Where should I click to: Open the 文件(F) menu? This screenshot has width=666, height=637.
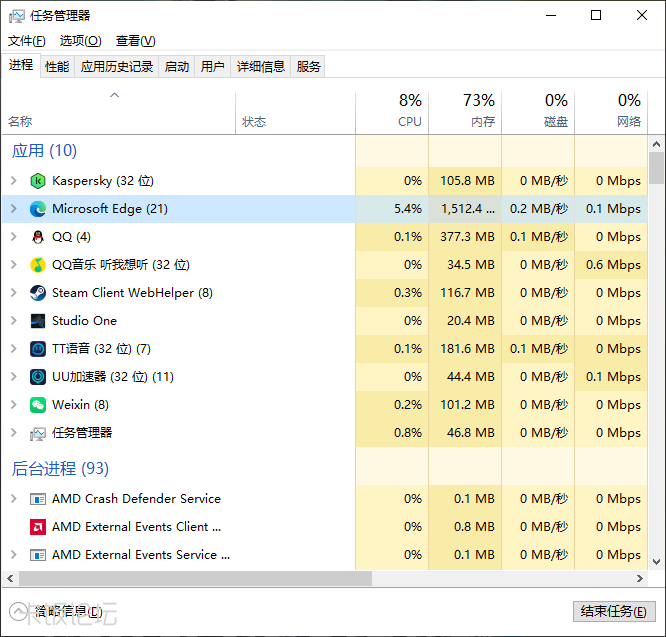[x=27, y=41]
